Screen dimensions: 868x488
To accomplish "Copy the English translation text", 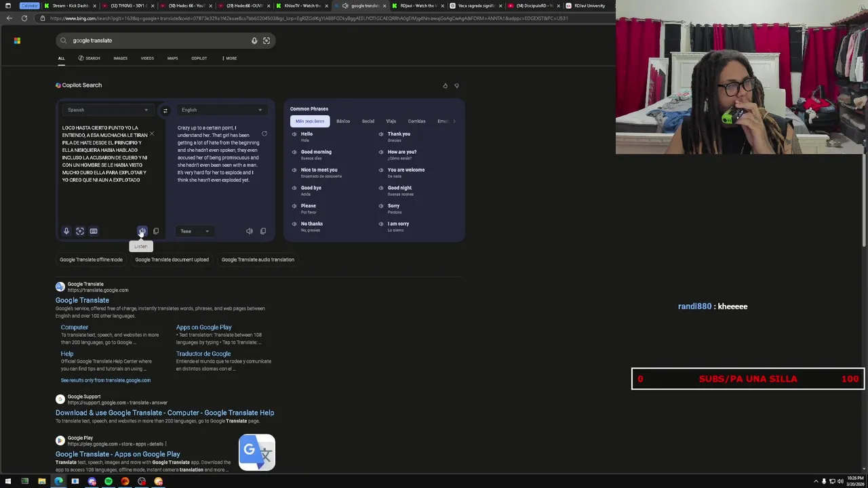I will (263, 231).
